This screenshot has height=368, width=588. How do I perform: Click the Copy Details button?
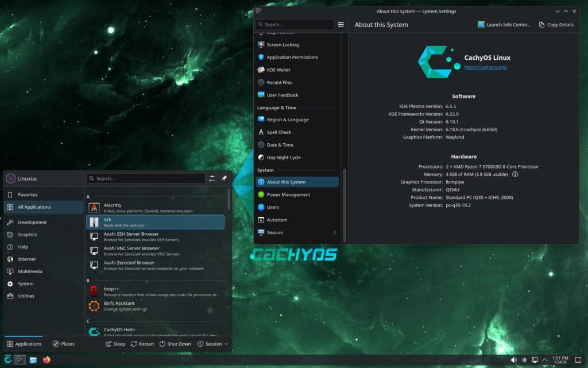click(555, 25)
